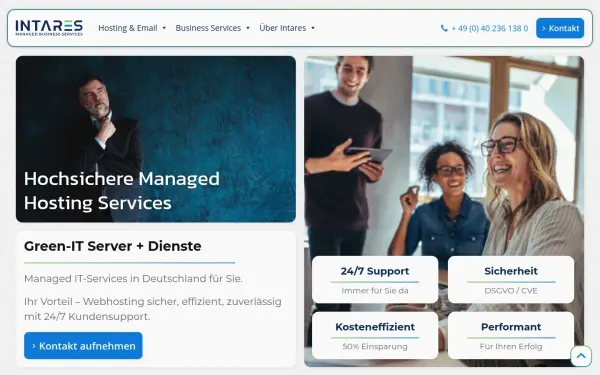Select the Kosteneffizient card
Image resolution: width=600 pixels, height=375 pixels.
(375, 335)
